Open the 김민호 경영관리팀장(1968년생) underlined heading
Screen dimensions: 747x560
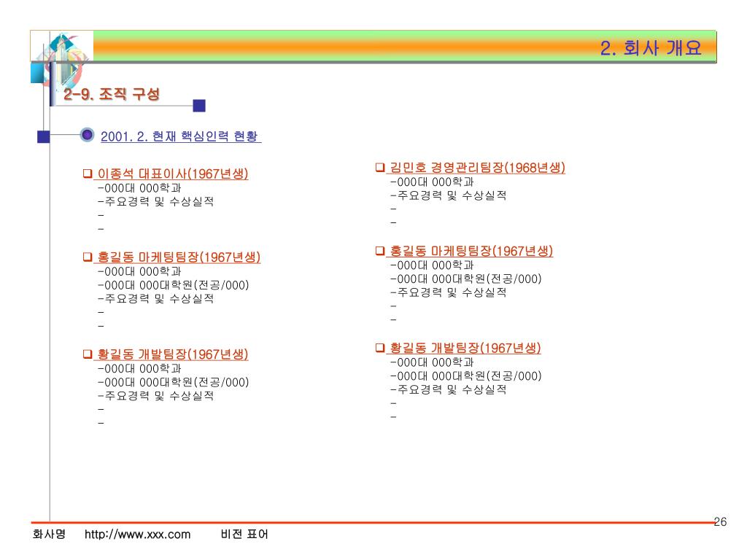pos(477,168)
